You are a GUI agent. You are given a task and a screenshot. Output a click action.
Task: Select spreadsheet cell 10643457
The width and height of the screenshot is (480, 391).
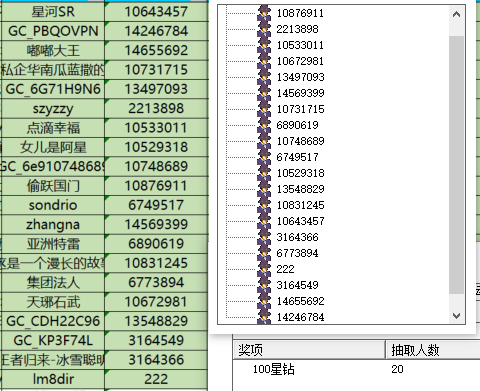coord(156,12)
